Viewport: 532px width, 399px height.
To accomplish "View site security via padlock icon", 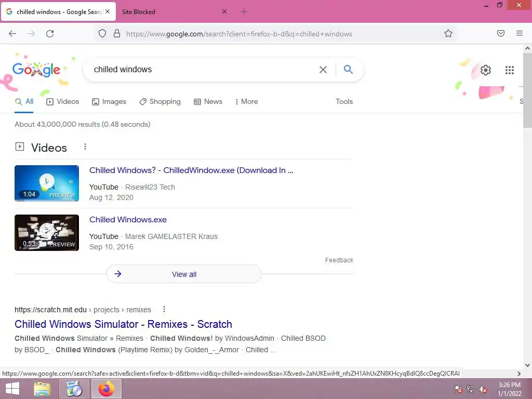I will (117, 34).
